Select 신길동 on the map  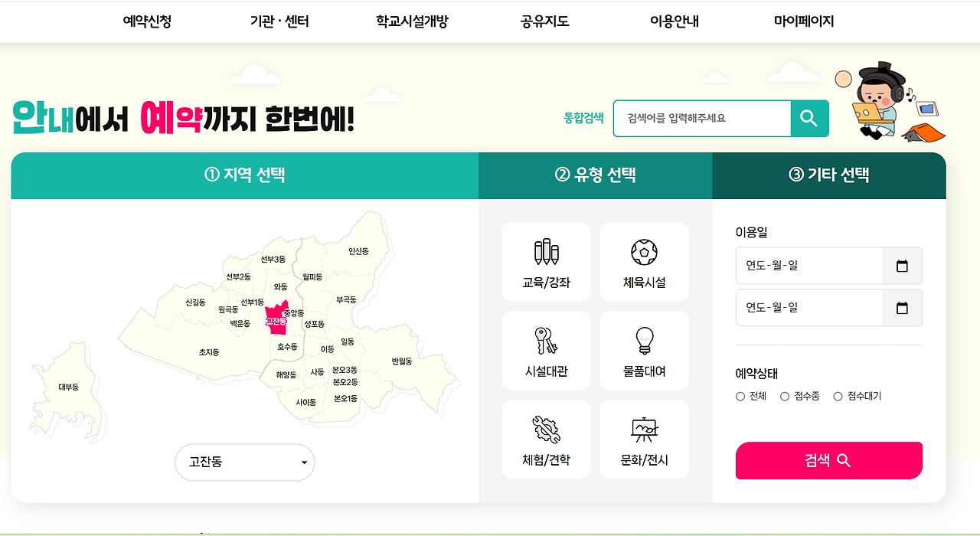click(195, 302)
